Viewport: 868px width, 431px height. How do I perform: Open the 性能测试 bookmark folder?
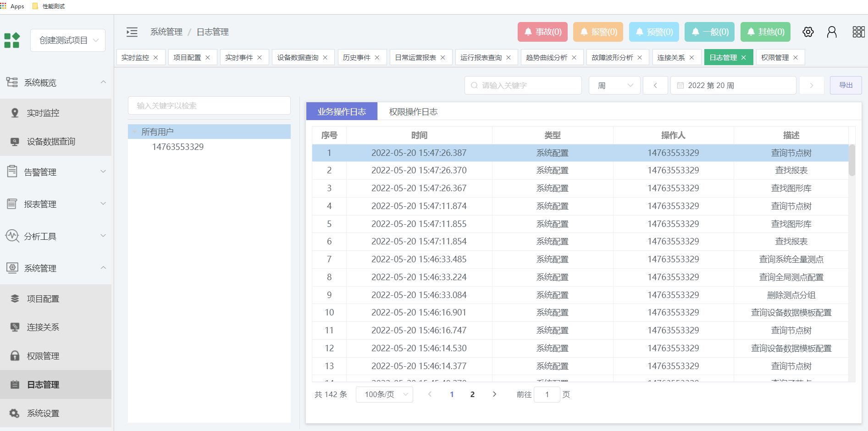(x=49, y=6)
